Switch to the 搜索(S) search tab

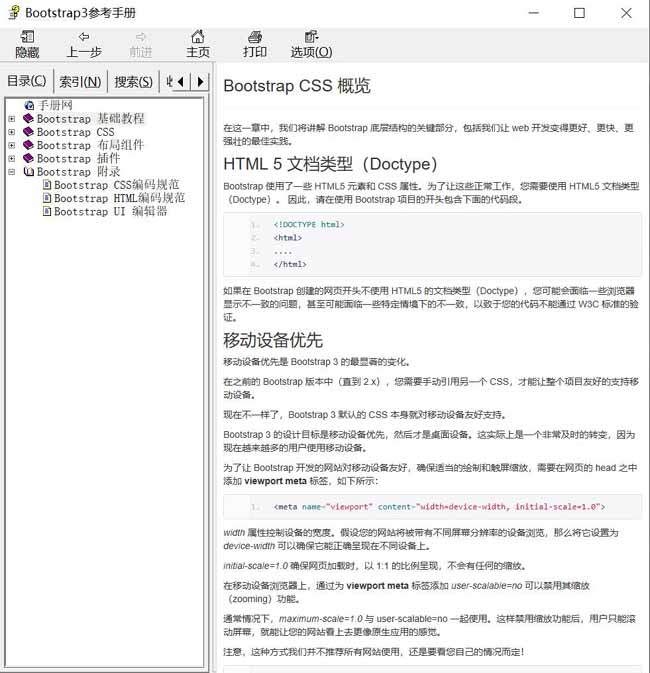(133, 81)
